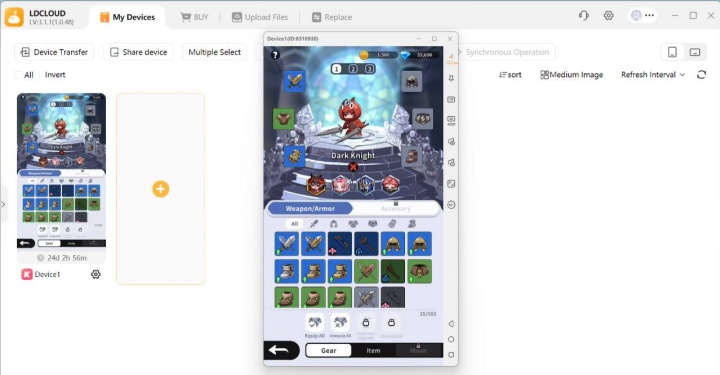
Task: Check the All devices checkbox
Action: click(x=18, y=75)
